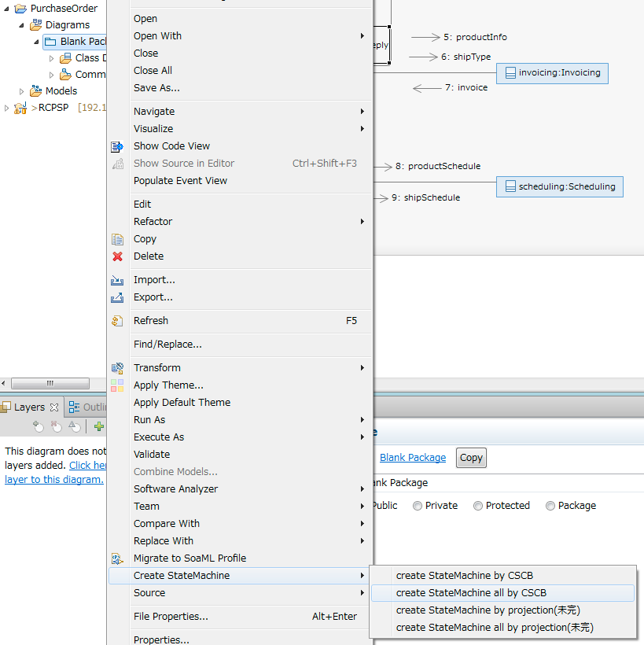644x645 pixels.
Task: Select the Validate menu entry
Action: pos(152,455)
